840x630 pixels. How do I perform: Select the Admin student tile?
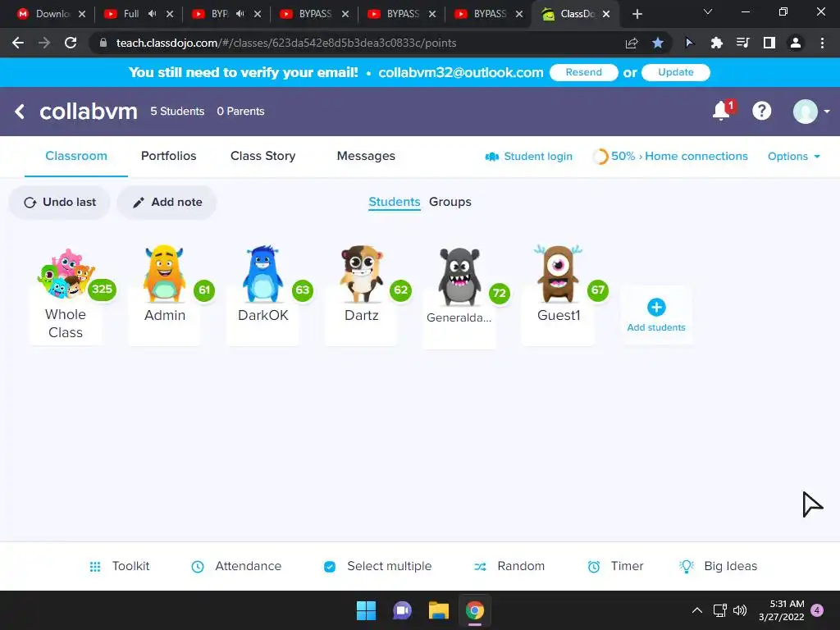[x=164, y=294]
